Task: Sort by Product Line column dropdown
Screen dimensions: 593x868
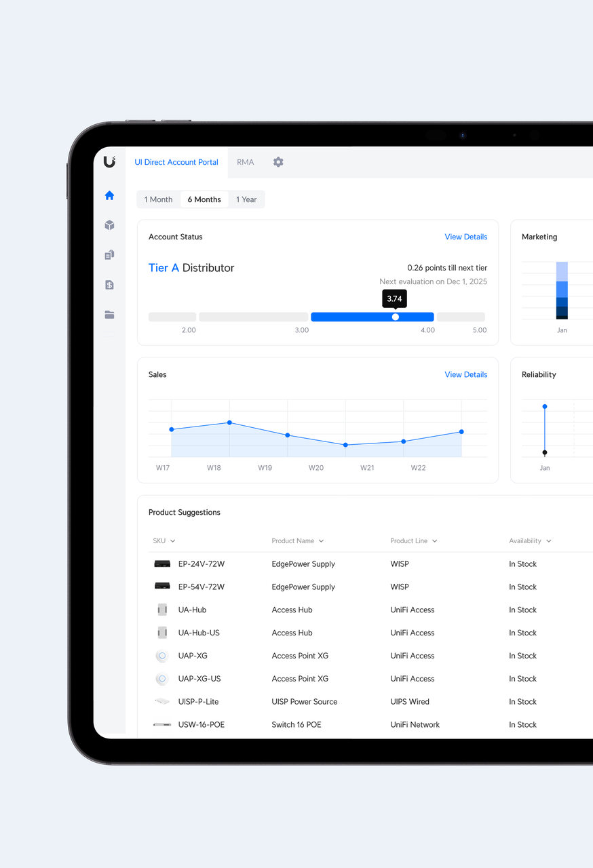Action: (x=414, y=541)
